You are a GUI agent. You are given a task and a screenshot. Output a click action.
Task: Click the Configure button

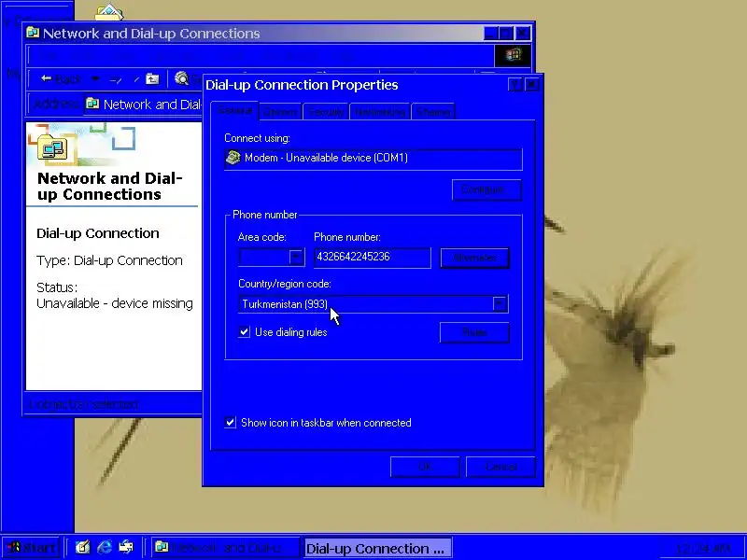[486, 190]
